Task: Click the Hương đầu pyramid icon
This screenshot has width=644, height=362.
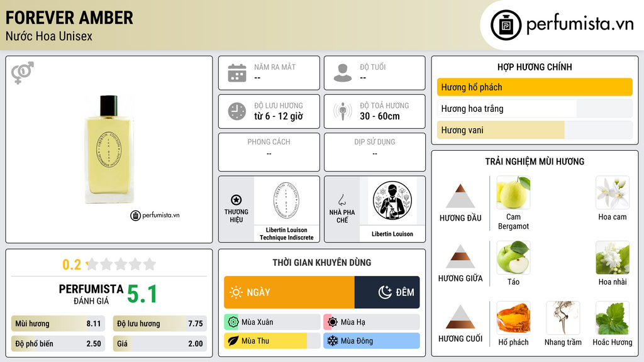Action: point(460,196)
